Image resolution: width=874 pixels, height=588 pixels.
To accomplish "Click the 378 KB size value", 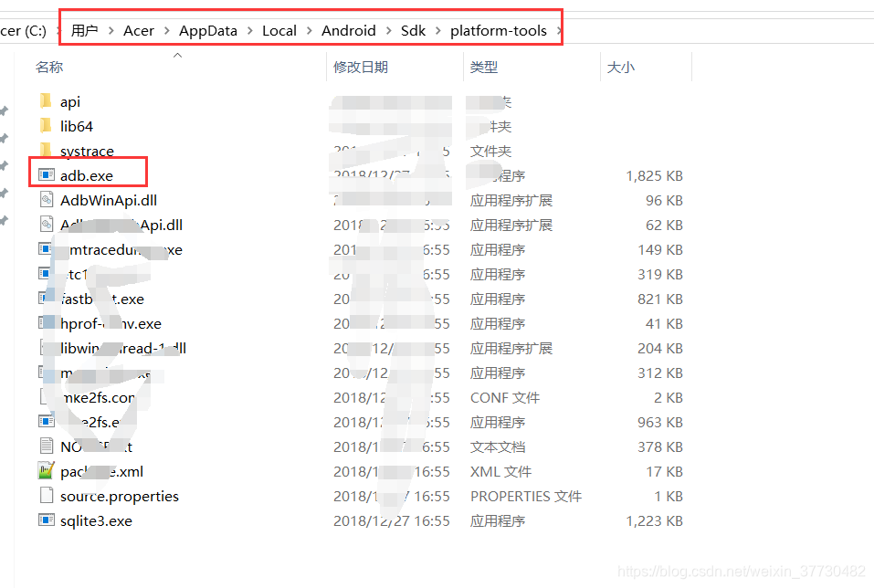I will [x=660, y=446].
